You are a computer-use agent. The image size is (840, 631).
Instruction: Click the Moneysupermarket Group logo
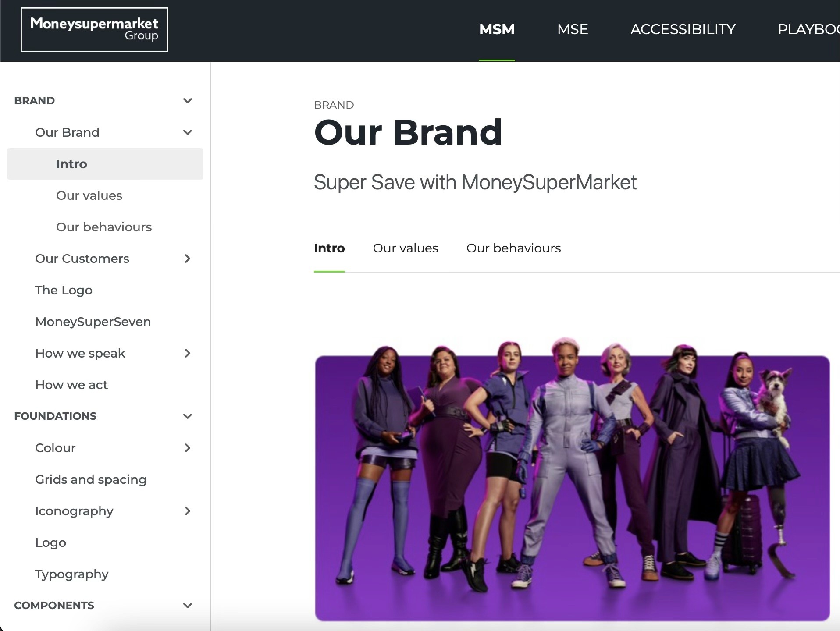tap(94, 29)
